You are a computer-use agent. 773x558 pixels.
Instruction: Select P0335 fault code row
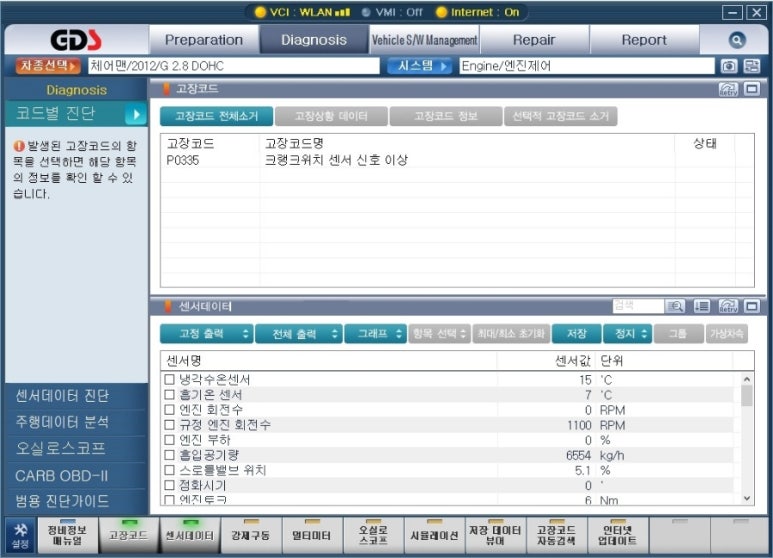[x=457, y=160]
